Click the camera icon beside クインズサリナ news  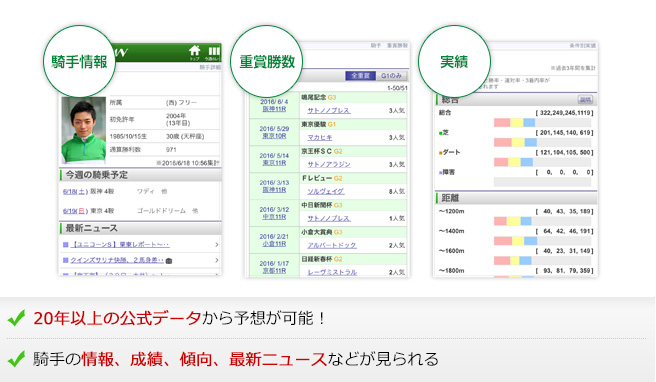(169, 261)
